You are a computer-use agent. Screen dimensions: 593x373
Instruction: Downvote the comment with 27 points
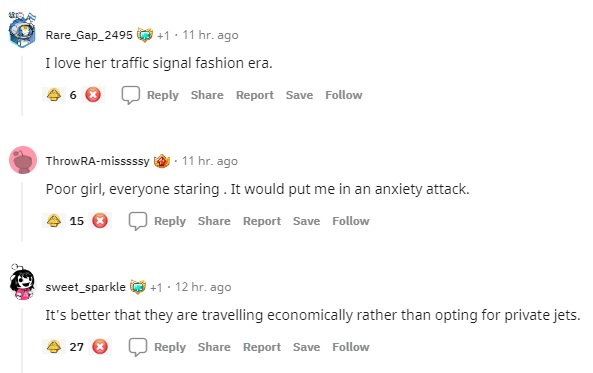coord(100,347)
